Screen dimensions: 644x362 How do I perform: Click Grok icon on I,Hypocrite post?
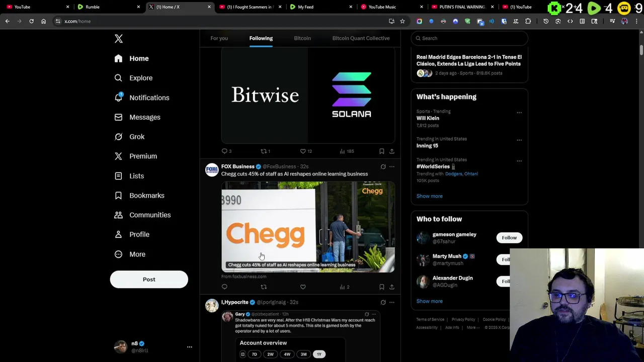pos(383,302)
